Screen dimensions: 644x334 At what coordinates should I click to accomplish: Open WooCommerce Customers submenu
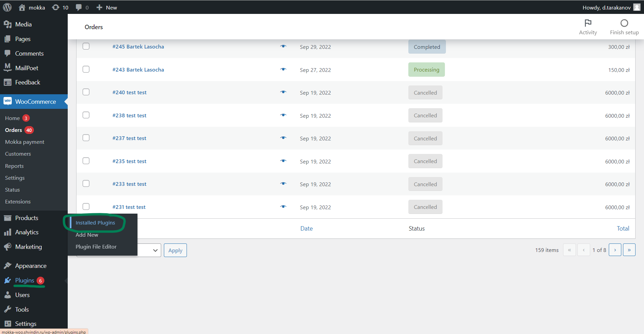18,154
